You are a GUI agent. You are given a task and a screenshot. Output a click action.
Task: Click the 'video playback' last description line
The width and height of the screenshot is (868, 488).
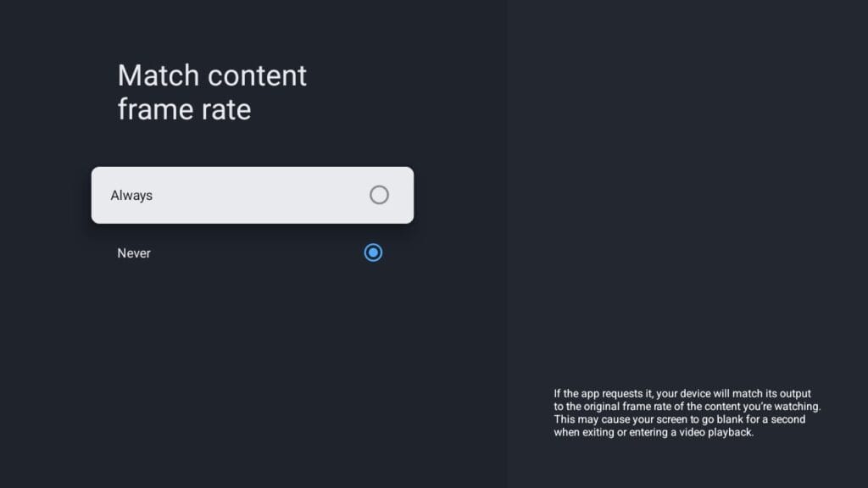(654, 432)
